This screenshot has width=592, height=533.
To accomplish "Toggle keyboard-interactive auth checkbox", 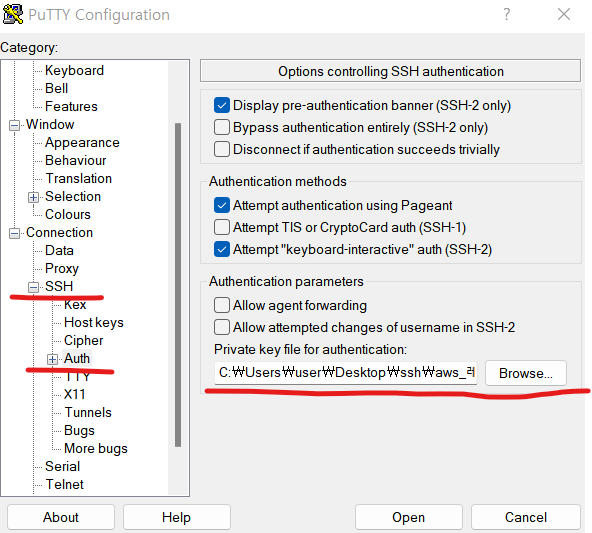I will (x=222, y=249).
